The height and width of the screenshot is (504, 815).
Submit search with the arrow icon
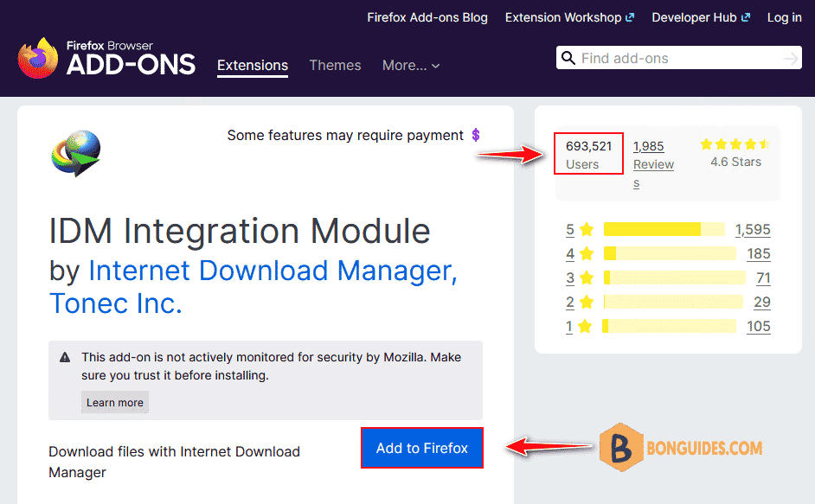coord(791,59)
